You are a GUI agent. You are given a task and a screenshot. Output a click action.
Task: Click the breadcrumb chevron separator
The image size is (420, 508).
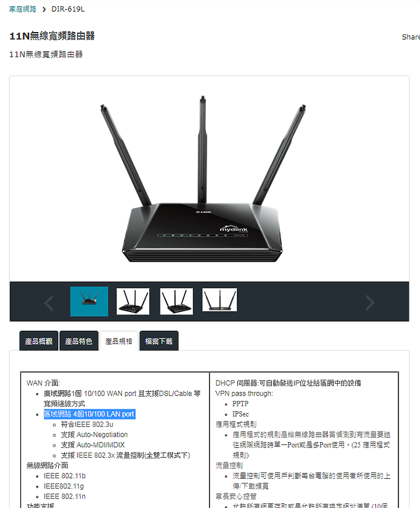pos(44,9)
